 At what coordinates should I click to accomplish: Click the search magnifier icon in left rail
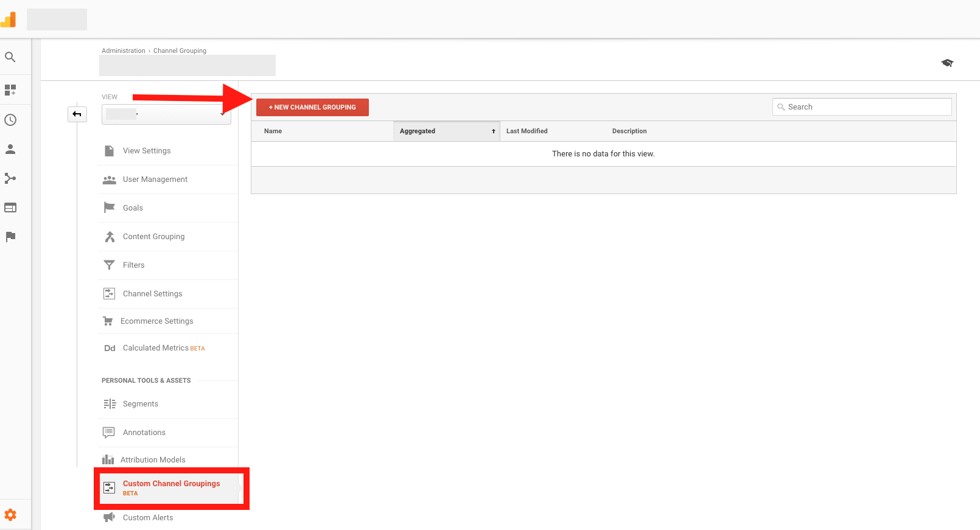(10, 57)
